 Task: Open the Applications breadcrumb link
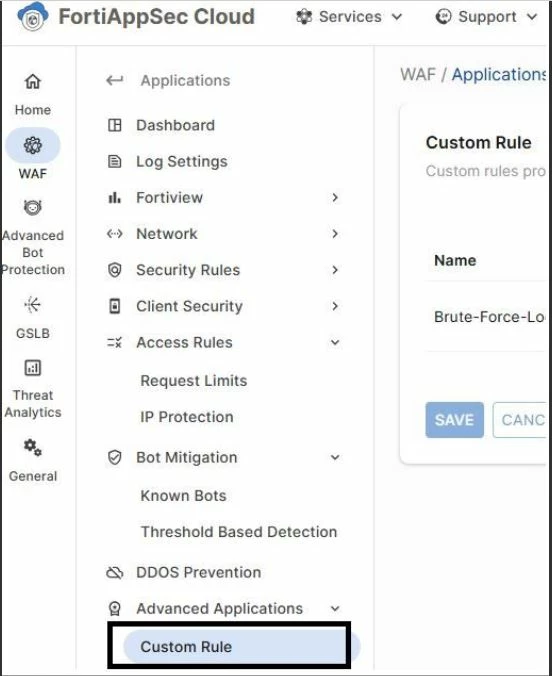499,75
